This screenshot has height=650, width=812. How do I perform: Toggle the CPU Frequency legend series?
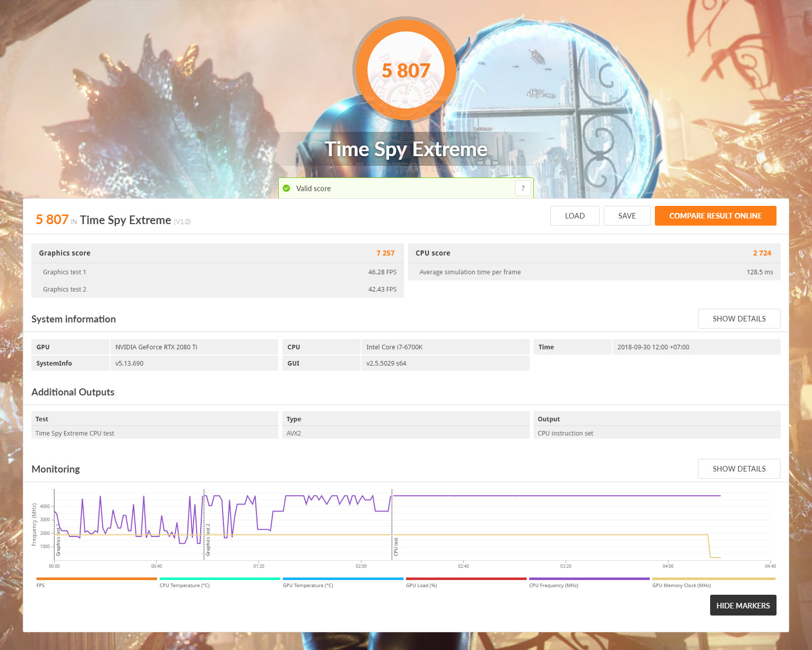pyautogui.click(x=589, y=582)
